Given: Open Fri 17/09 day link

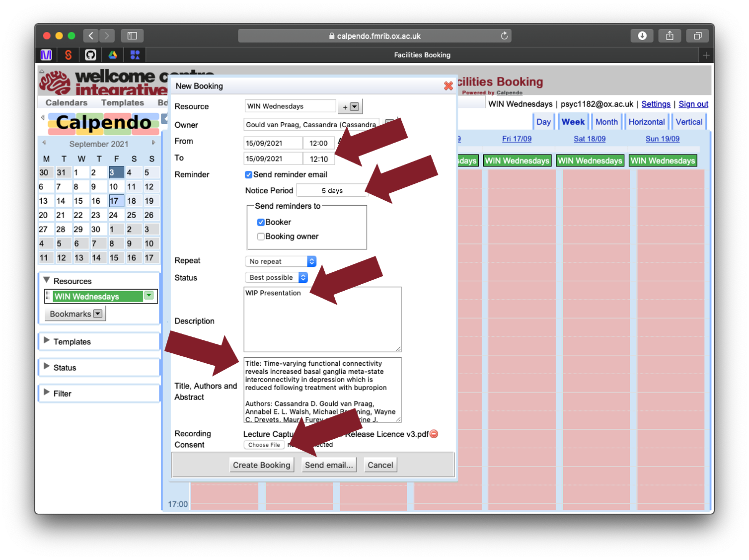Looking at the screenshot, I should [x=517, y=139].
